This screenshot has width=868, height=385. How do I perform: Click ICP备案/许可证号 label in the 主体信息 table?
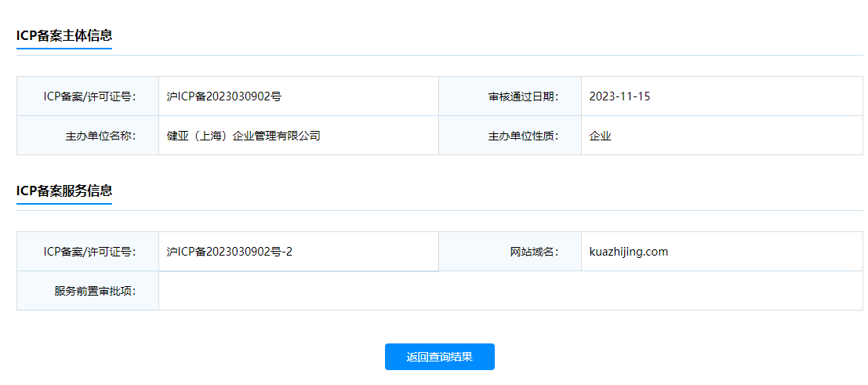(88, 96)
